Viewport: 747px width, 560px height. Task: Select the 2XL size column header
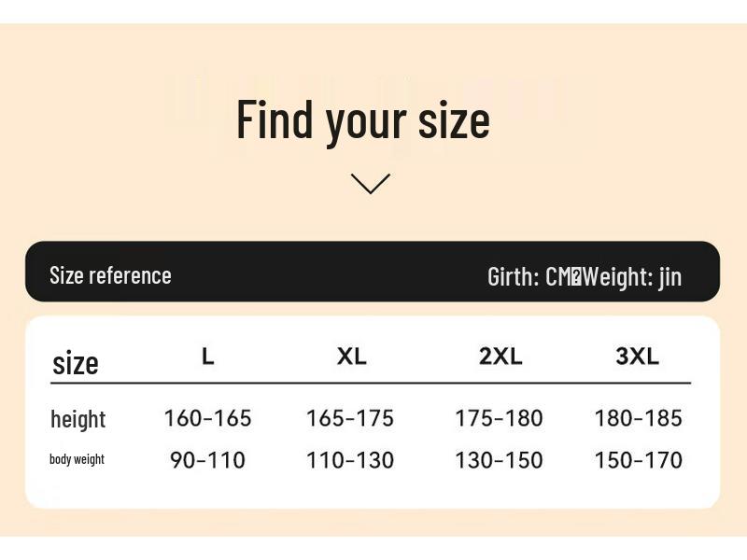500,356
